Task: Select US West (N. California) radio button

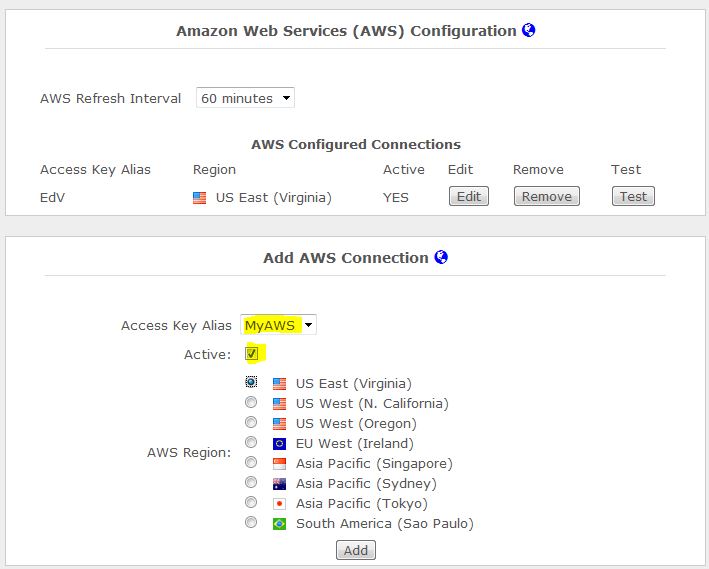Action: click(x=251, y=402)
